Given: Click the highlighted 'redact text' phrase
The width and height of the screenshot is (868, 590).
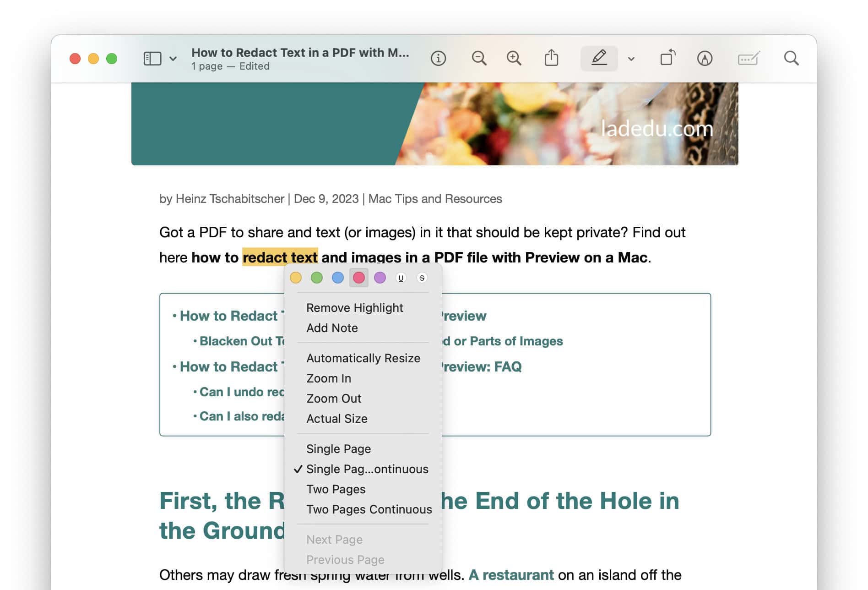Looking at the screenshot, I should pos(280,257).
